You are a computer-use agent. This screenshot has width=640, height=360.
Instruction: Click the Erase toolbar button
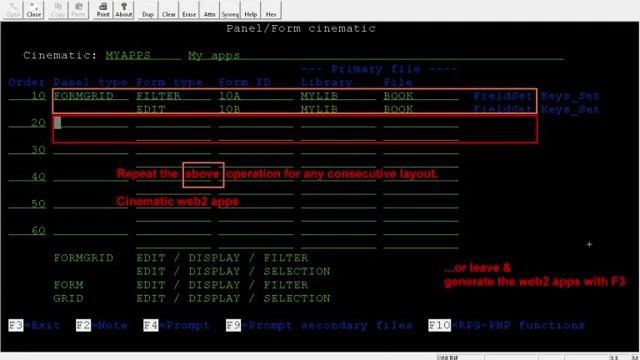[189, 10]
